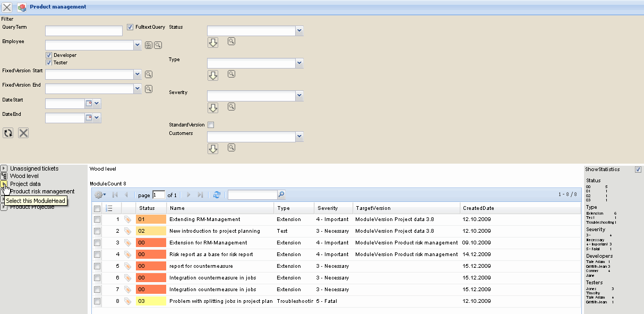The width and height of the screenshot is (644, 314).
Task: Click the search magnifier in grid toolbar
Action: (x=281, y=195)
